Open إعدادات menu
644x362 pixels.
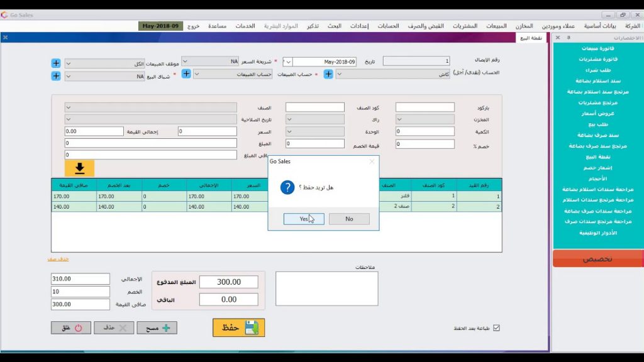(359, 26)
